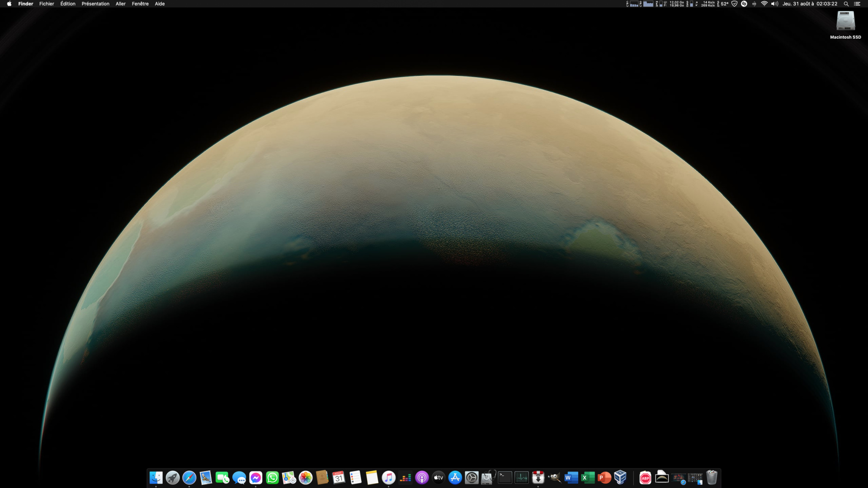
Task: Open Activity Monitor in the Dock
Action: 521,478
